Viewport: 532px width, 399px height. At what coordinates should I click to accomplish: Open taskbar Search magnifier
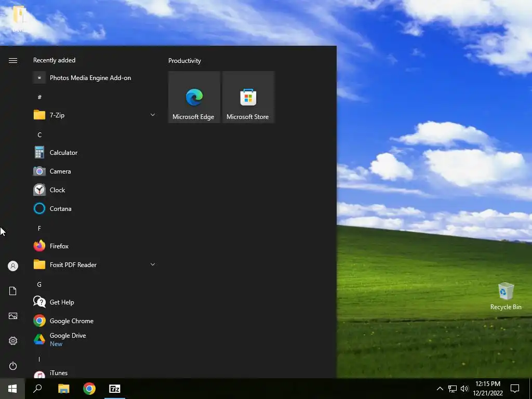[37, 389]
